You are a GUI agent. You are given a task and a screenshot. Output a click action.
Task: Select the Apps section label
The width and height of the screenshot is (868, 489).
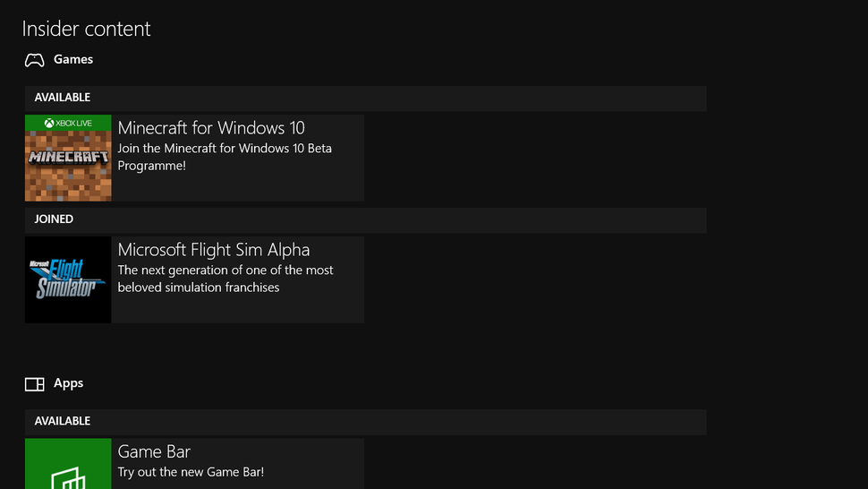68,383
